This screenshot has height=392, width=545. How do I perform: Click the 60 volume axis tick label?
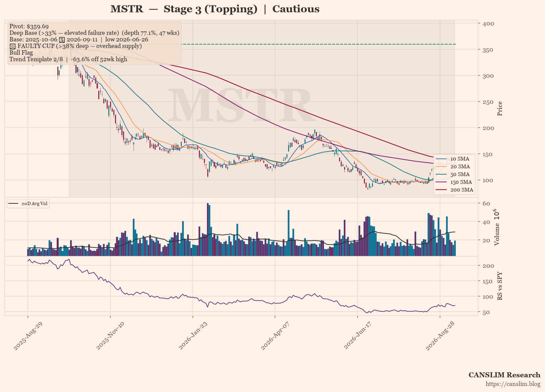(x=486, y=204)
